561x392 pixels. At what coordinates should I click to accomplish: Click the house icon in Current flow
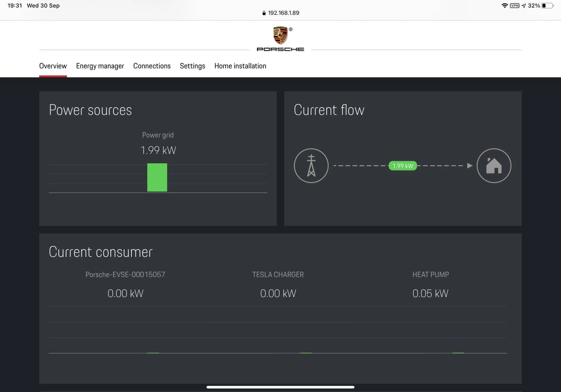coord(494,166)
